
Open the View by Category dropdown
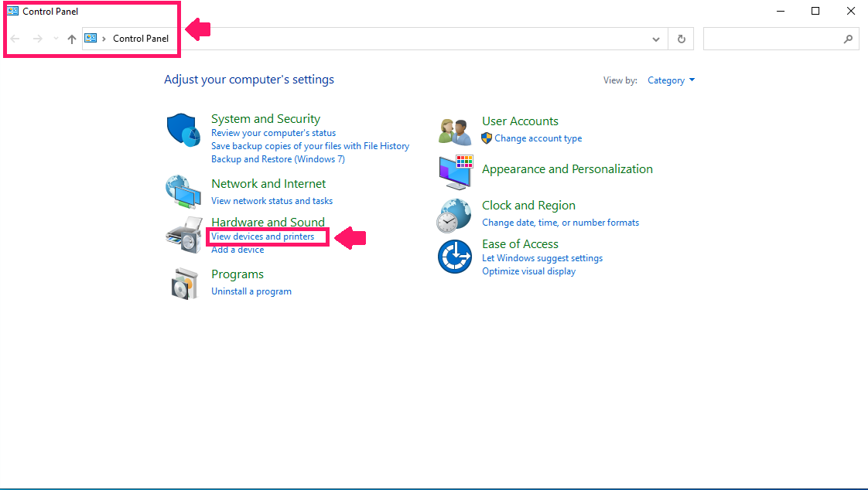[x=671, y=80]
